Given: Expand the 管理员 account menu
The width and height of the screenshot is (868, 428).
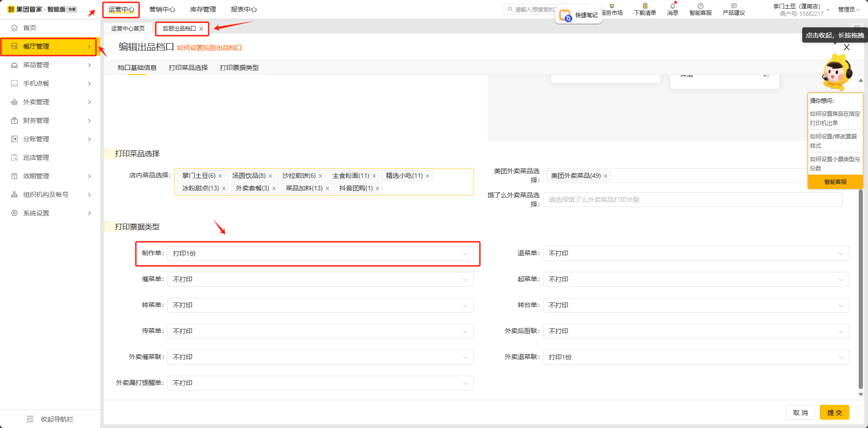Looking at the screenshot, I should coord(849,9).
